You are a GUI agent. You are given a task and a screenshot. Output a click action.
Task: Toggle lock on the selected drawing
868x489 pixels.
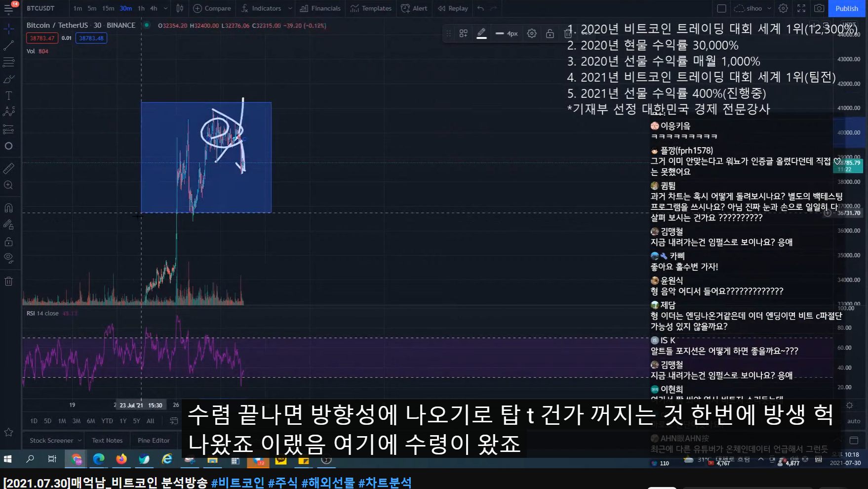coord(550,34)
